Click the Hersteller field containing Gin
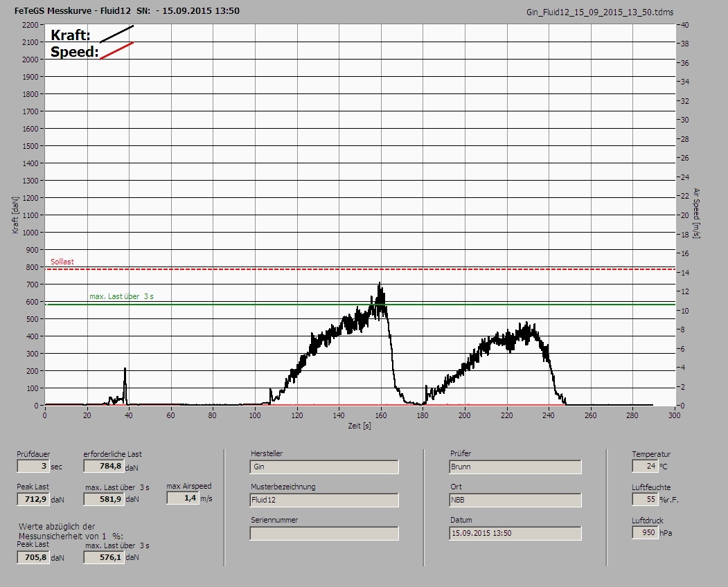Viewport: 728px width, 587px height. (x=324, y=467)
